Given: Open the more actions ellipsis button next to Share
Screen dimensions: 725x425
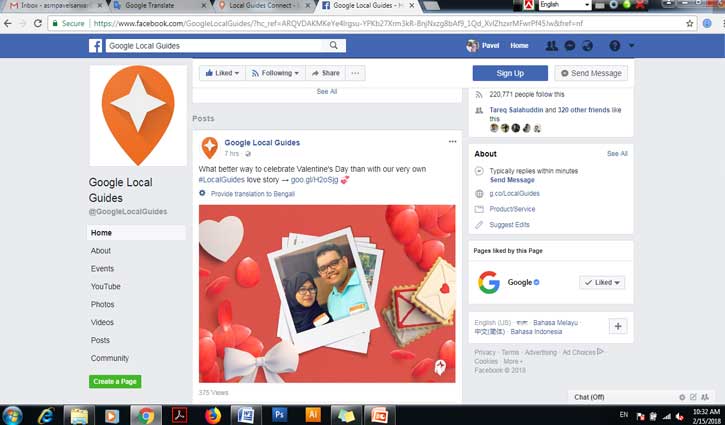Looking at the screenshot, I should (355, 73).
